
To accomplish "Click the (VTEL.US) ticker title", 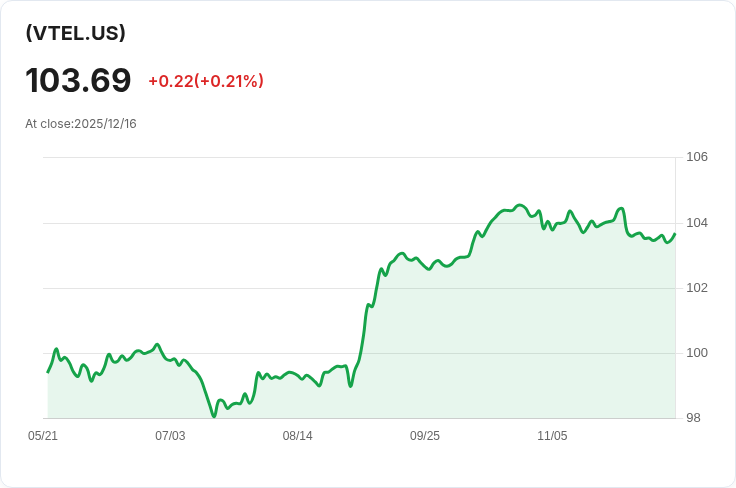I will [x=76, y=33].
